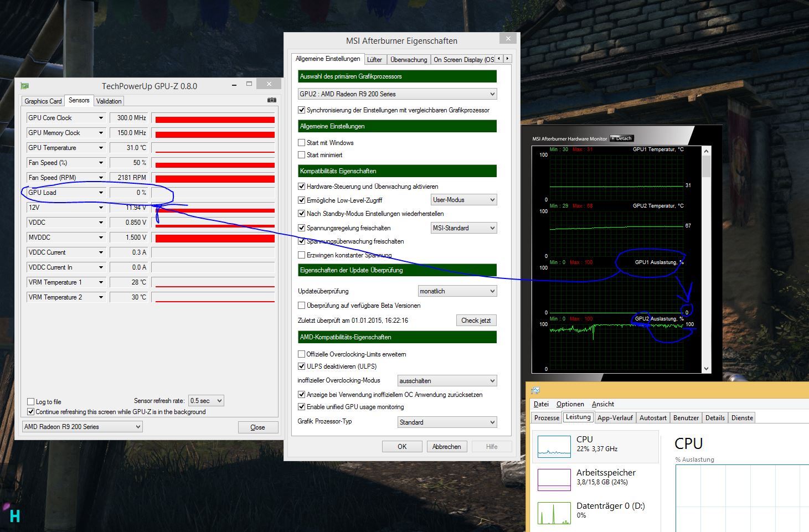Viewport: 809px width, 532px height.
Task: Switch to App-Verlauf tab
Action: 615,418
